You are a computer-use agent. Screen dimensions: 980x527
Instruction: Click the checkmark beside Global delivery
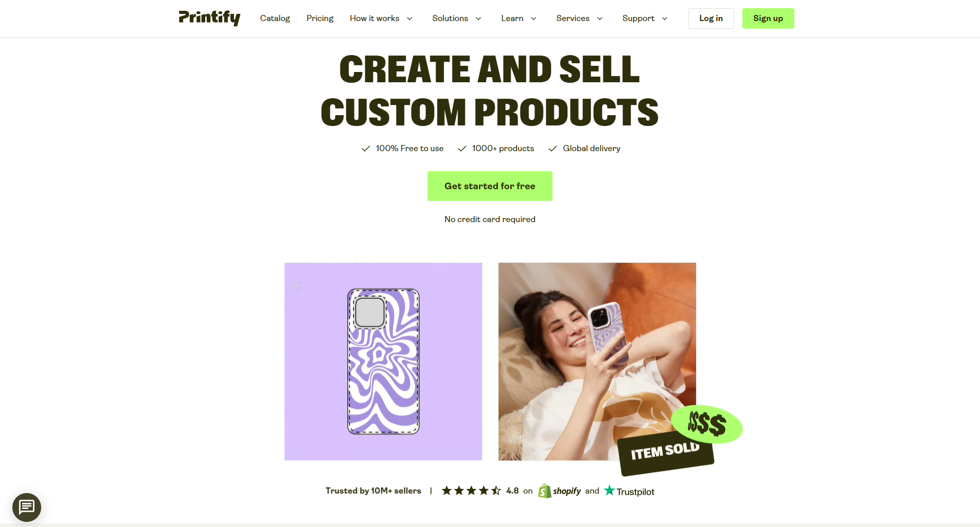click(x=553, y=149)
